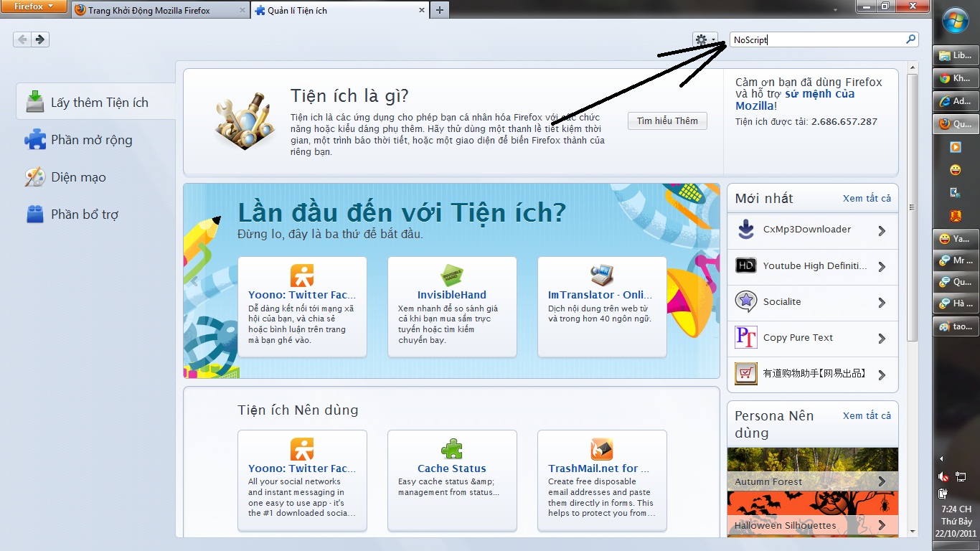Click the ImTranslator laptop icon
This screenshot has height=551, width=980.
coord(602,275)
